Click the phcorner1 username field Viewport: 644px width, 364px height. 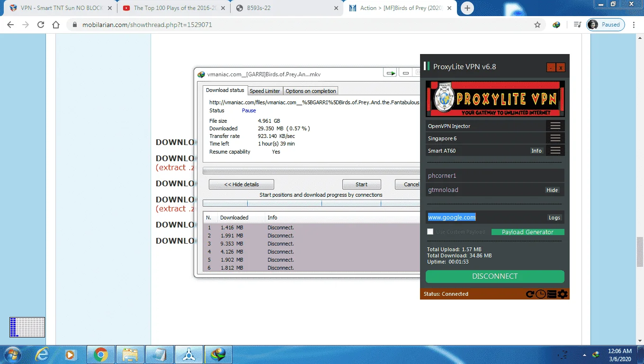point(495,176)
